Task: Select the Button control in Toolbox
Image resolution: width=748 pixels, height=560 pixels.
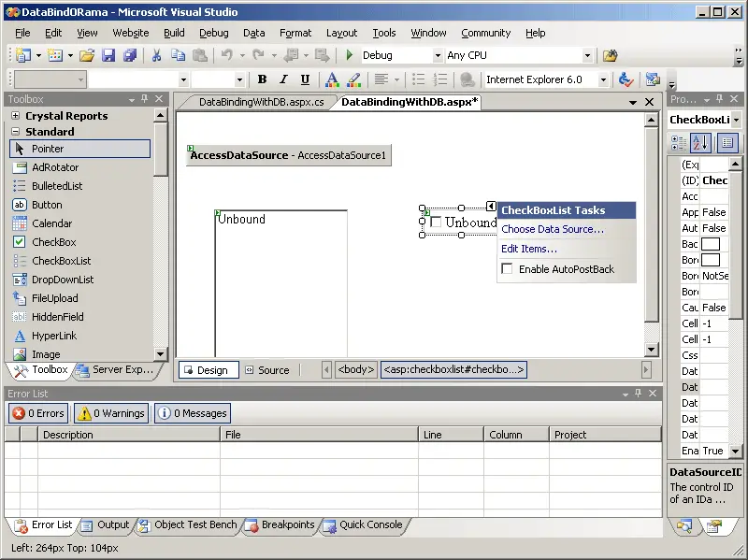Action: pyautogui.click(x=80, y=205)
